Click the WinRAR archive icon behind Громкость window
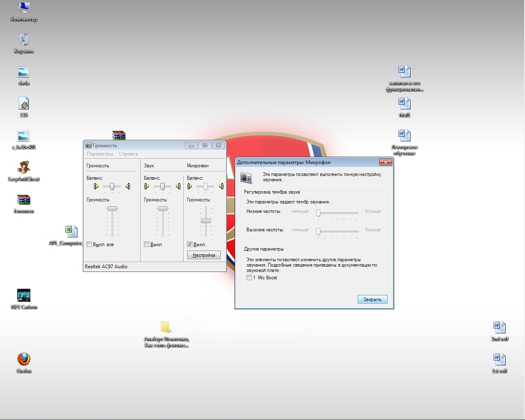The image size is (525, 420). [x=119, y=135]
